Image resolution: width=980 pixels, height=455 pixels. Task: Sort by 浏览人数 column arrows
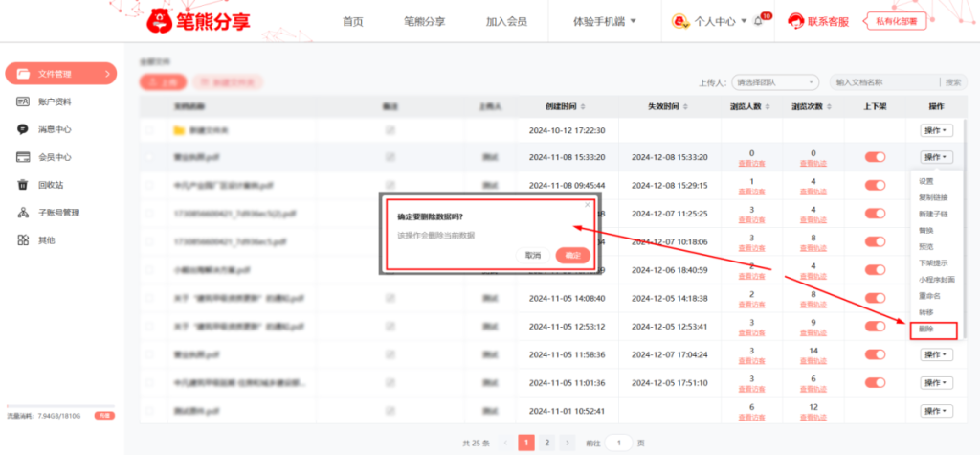coord(768,107)
